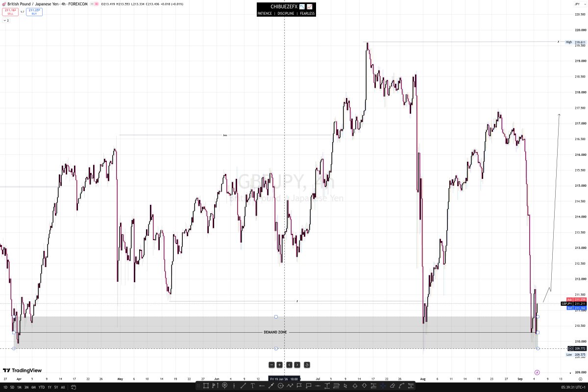Viewport: 588px width, 392px height.
Task: Select the I-beam range measure tool
Action: point(327,386)
